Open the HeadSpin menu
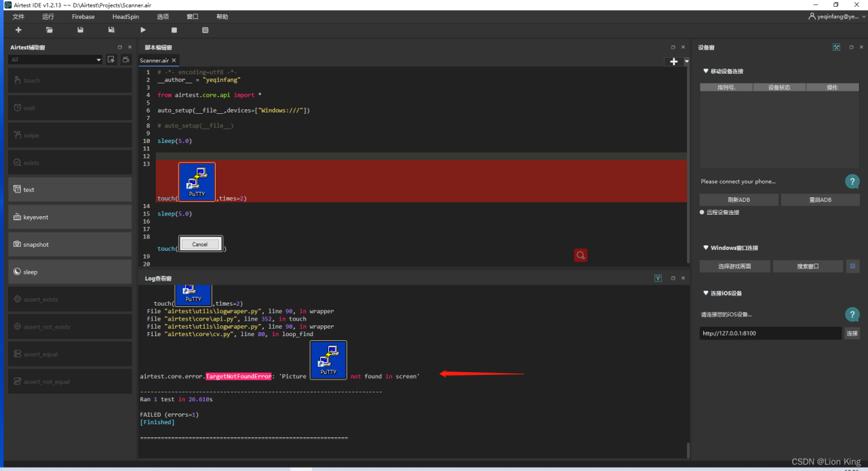Image resolution: width=868 pixels, height=471 pixels. [125, 16]
